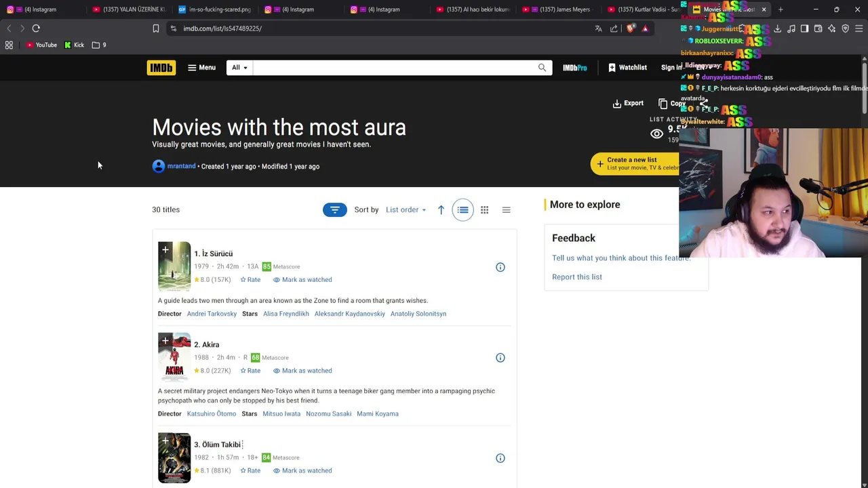Open Brave Shields icon
Image resolution: width=868 pixels, height=488 pixels.
[x=631, y=28]
